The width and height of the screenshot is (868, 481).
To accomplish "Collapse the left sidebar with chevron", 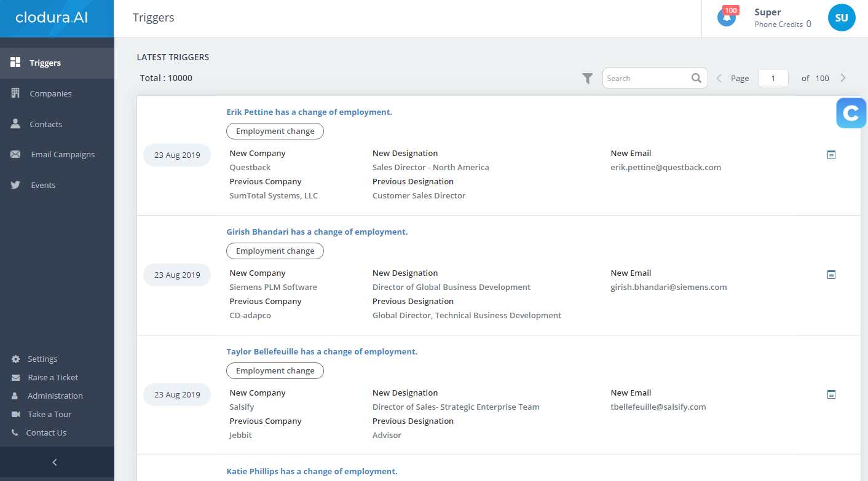I will 55,463.
